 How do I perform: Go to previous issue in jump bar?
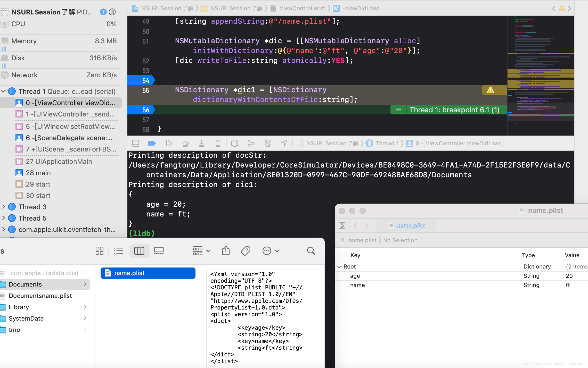click(x=554, y=9)
